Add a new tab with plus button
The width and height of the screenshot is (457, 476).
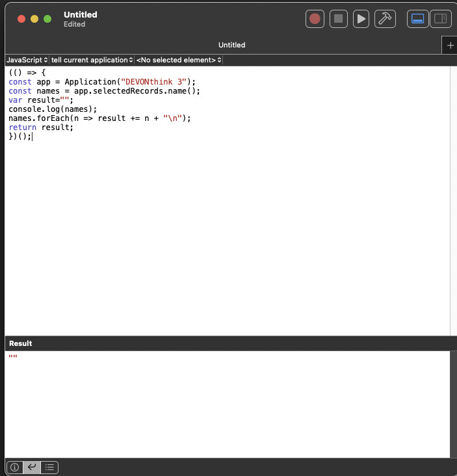pyautogui.click(x=450, y=46)
